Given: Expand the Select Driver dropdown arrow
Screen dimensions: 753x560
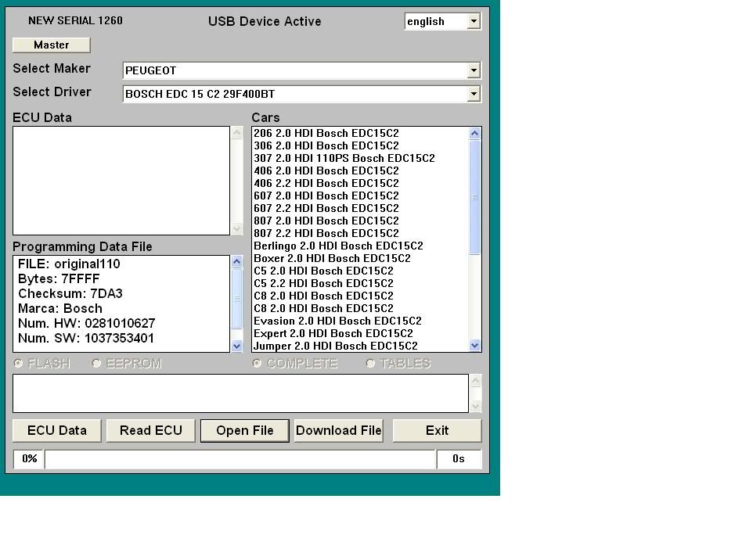Looking at the screenshot, I should (474, 94).
